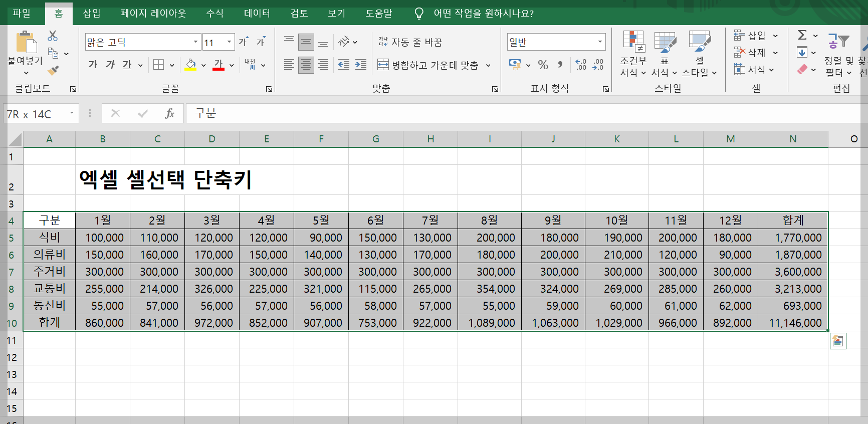Select column header K

tap(617, 139)
